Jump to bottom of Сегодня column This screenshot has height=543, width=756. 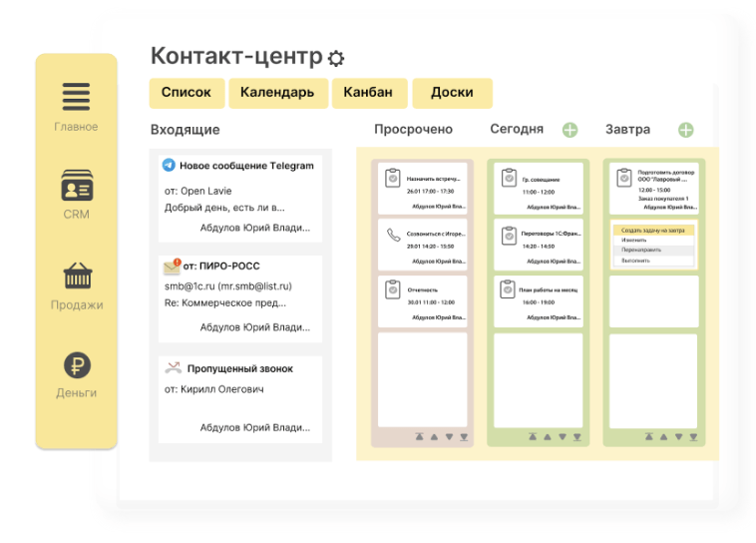point(577,437)
